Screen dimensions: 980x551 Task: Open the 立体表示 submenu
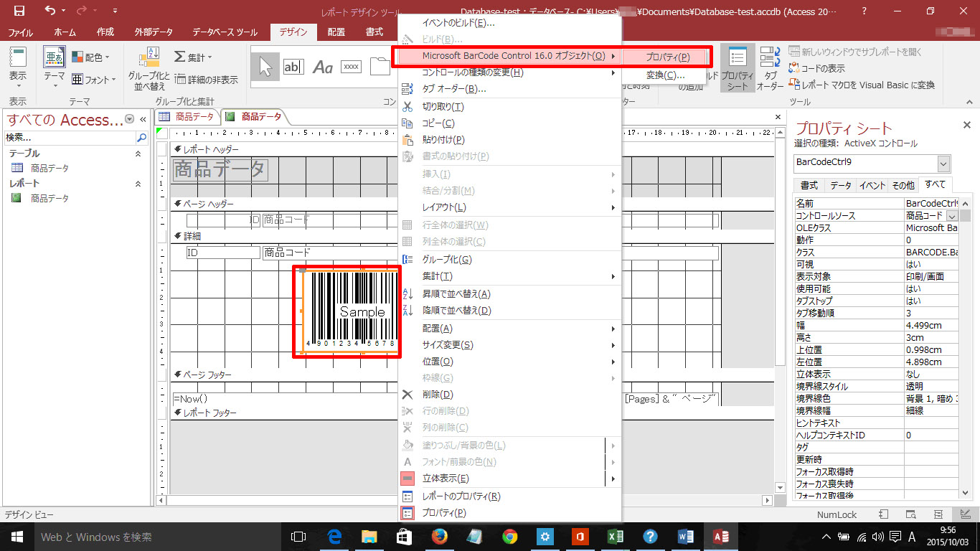509,479
